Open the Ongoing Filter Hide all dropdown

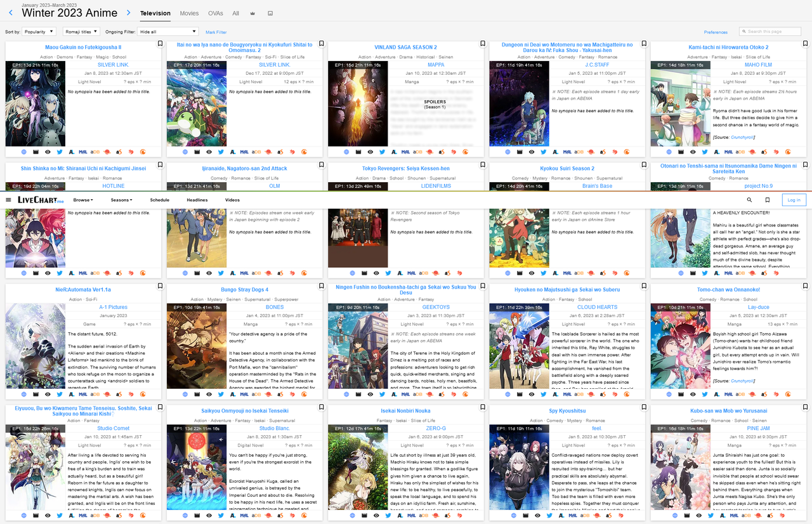click(168, 31)
